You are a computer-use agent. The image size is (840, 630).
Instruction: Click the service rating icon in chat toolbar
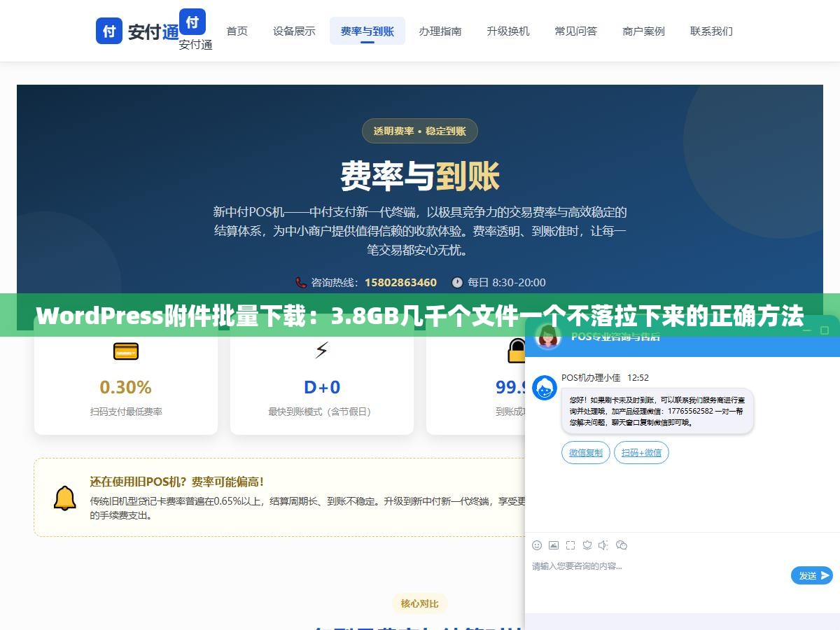click(x=587, y=545)
